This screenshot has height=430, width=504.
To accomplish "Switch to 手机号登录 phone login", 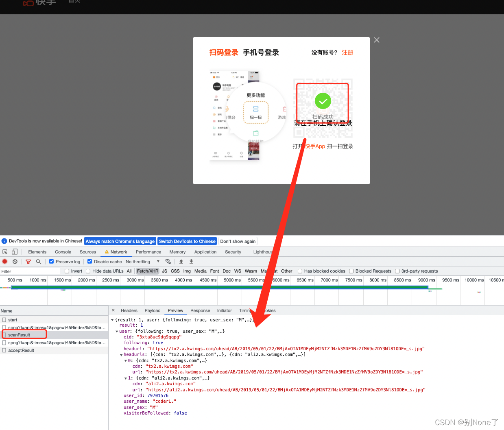I will 261,52.
